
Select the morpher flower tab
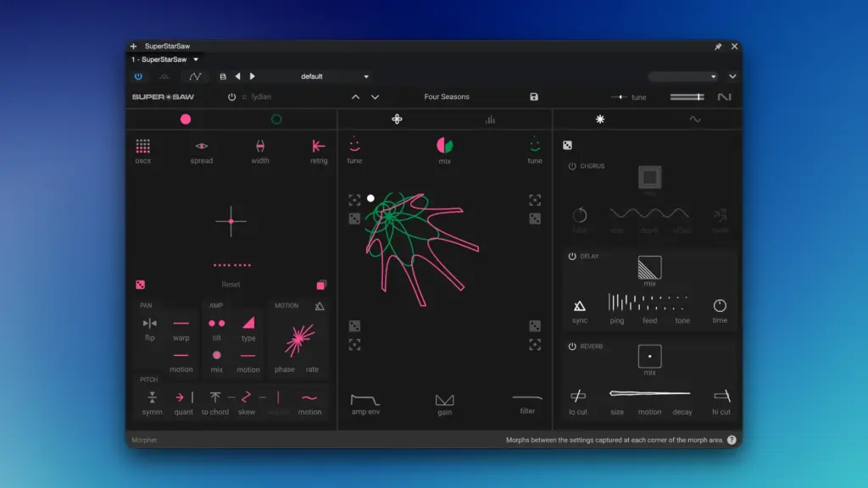(x=397, y=119)
